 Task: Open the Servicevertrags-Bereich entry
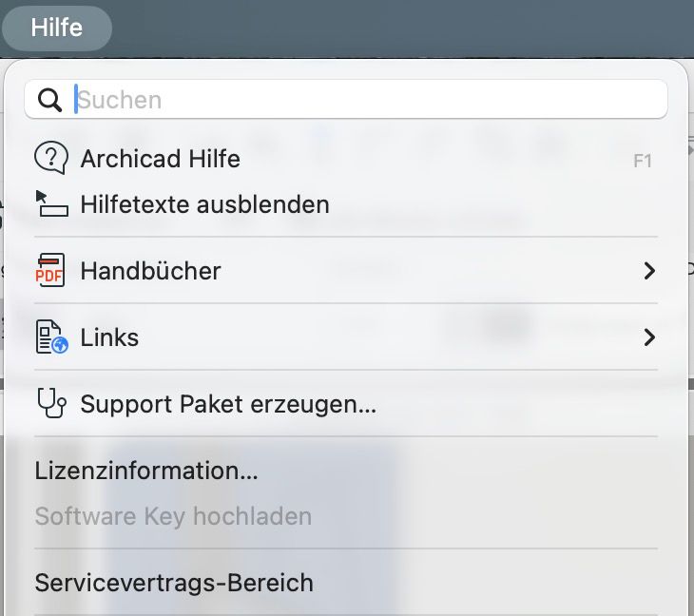(x=174, y=582)
